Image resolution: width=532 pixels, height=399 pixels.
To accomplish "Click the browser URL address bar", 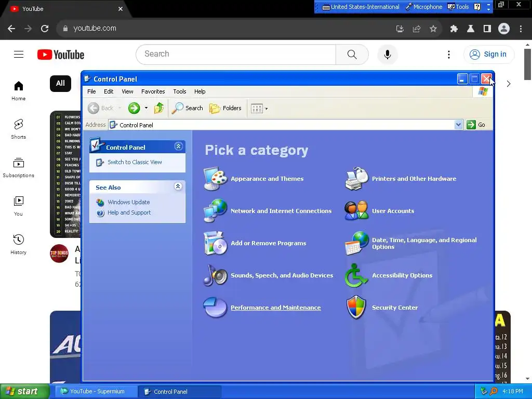I will pyautogui.click(x=224, y=29).
